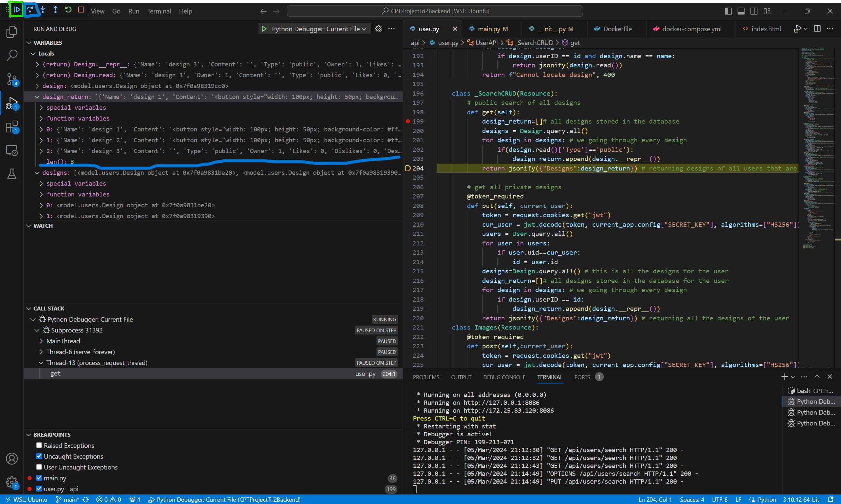Open launch.json with the gear icon
The image size is (841, 504).
(x=378, y=29)
